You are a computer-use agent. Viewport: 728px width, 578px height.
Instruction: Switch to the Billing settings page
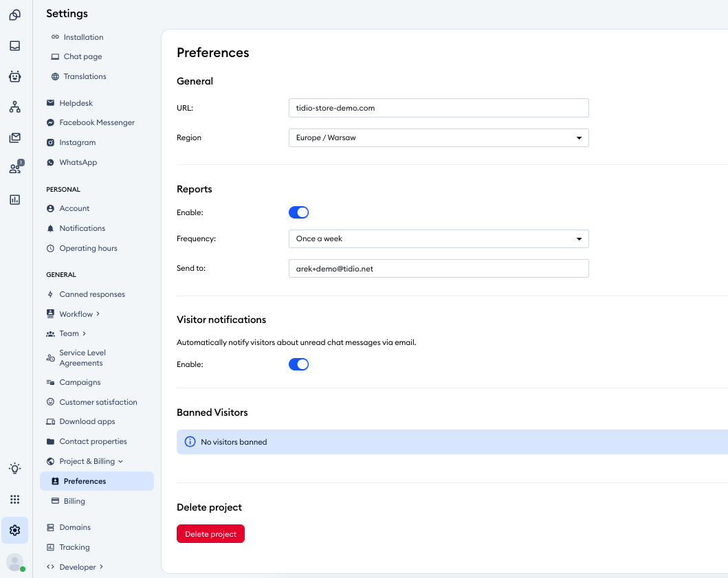[74, 500]
